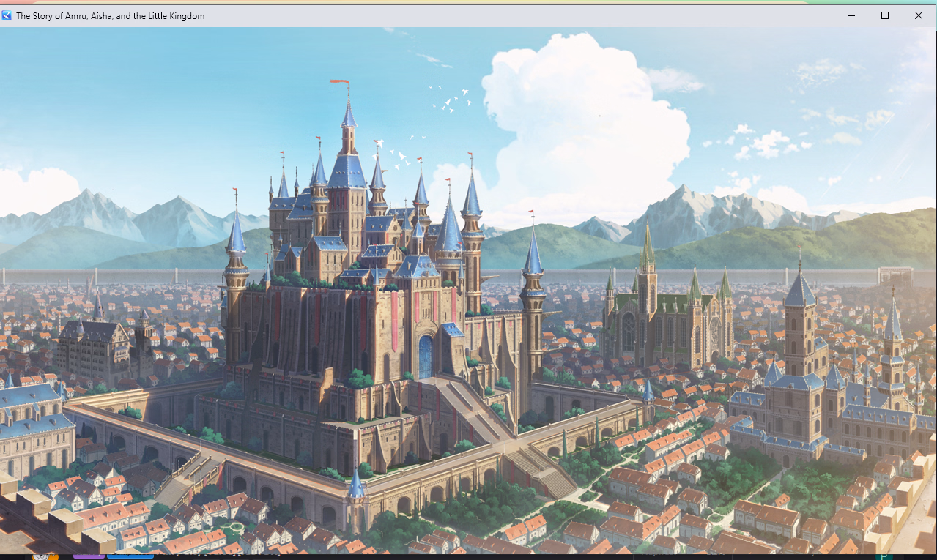Click the window title "The Story of Amru, Aisha, and the Little Kingdom"

click(111, 15)
